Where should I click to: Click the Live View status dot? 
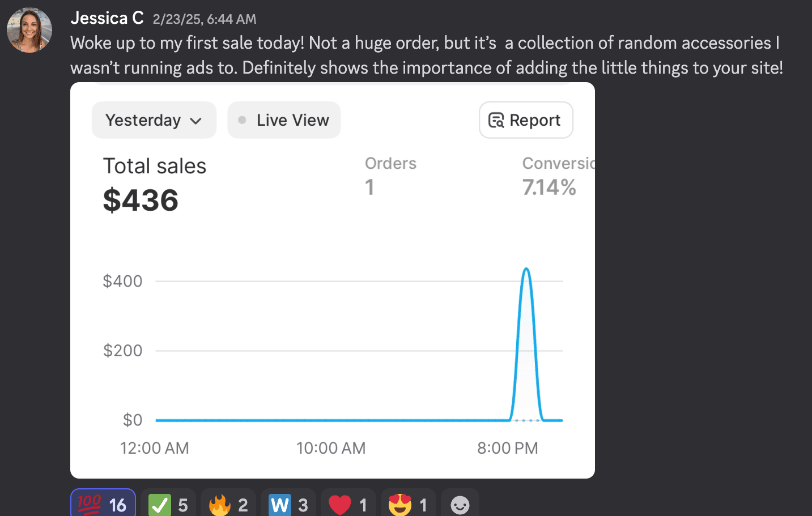[242, 120]
